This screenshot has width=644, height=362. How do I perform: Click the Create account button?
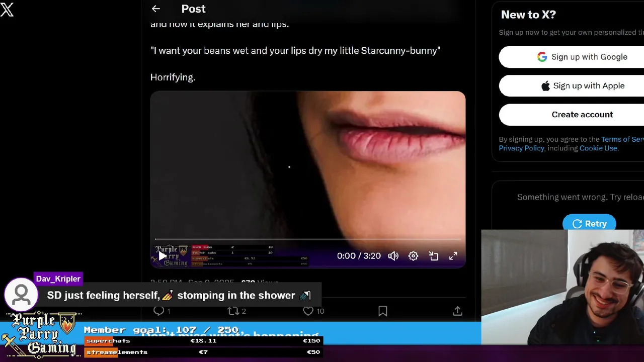572,114
